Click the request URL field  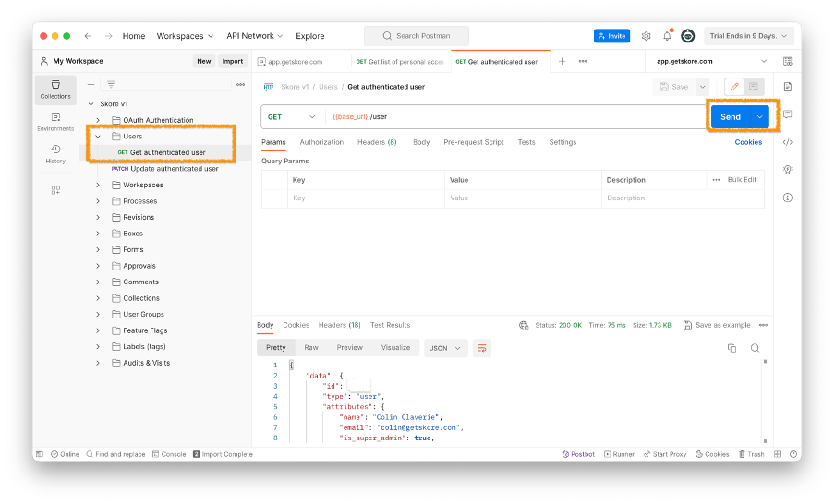tap(514, 116)
